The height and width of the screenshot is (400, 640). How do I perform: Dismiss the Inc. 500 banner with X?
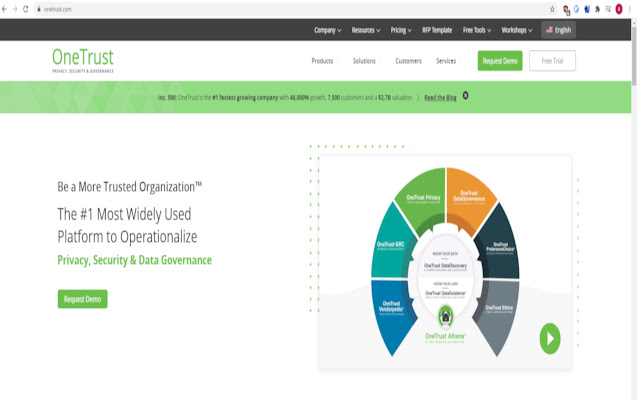pyautogui.click(x=465, y=96)
